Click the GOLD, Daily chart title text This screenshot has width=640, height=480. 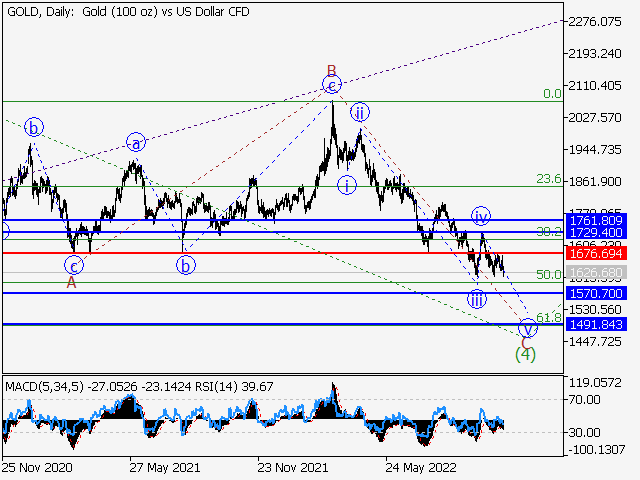pyautogui.click(x=128, y=11)
